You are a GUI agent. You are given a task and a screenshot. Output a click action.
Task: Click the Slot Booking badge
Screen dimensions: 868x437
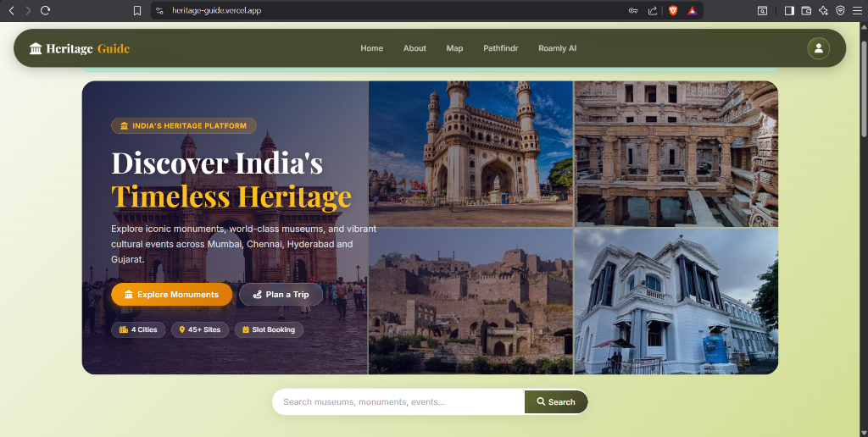point(269,329)
